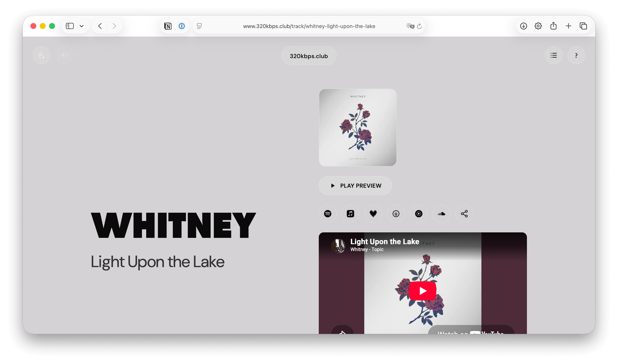Open the Apple Music link icon
618x364 pixels.
(x=350, y=214)
